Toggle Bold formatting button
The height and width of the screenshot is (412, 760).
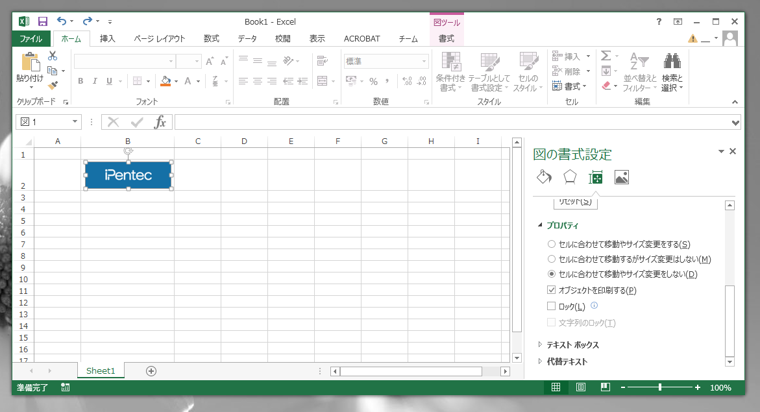pyautogui.click(x=80, y=81)
